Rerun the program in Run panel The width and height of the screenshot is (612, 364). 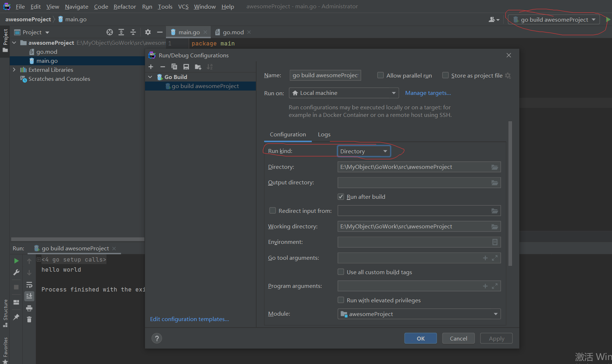click(x=16, y=260)
